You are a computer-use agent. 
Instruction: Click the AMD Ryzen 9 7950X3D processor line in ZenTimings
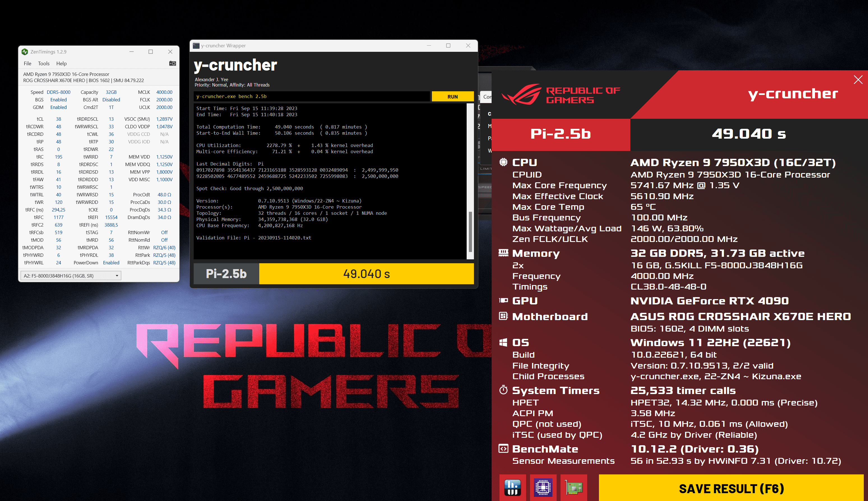coord(66,74)
